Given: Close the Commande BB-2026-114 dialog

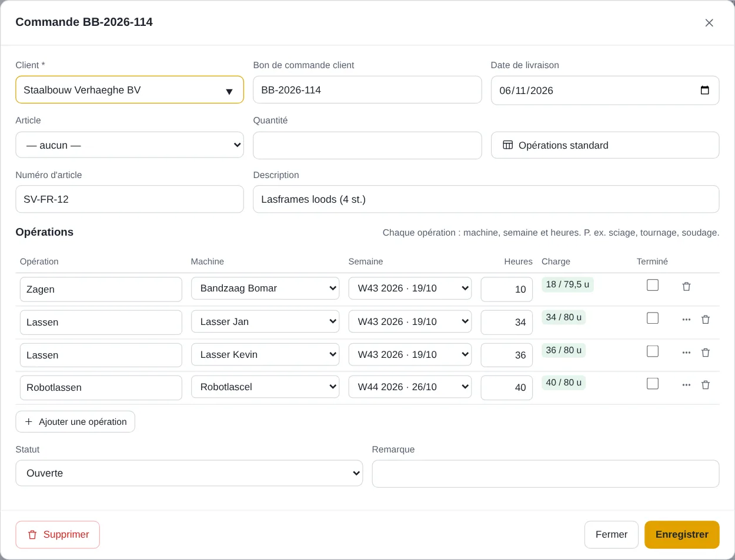Looking at the screenshot, I should click(709, 23).
